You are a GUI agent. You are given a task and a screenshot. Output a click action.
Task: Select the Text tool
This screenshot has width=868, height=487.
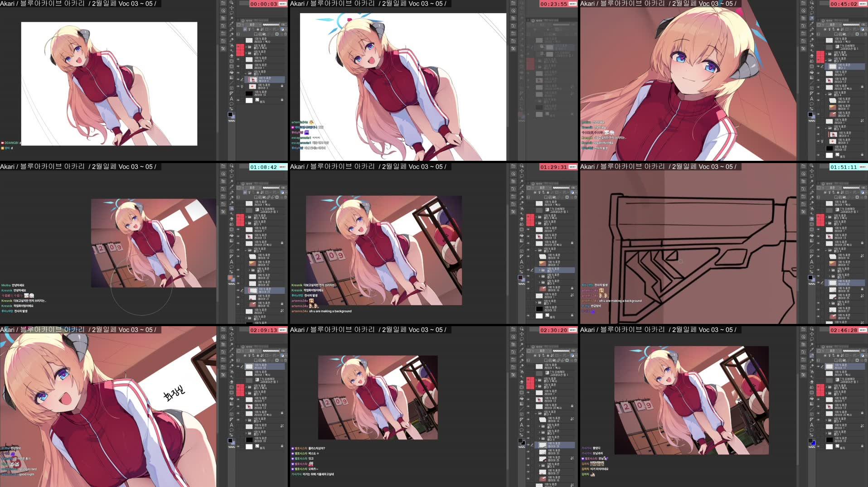[x=231, y=99]
